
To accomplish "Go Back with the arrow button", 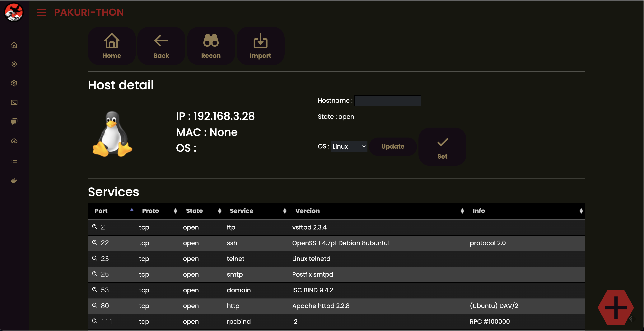I will pos(161,46).
